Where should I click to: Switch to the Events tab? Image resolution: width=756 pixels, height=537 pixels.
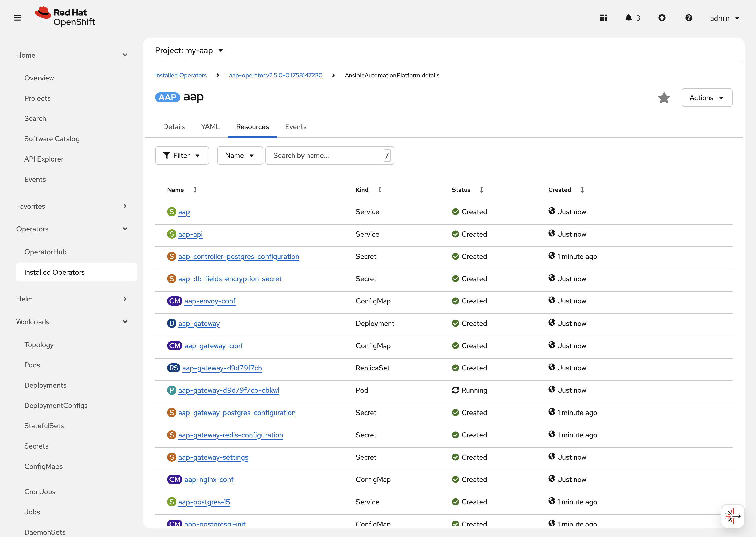pos(295,126)
